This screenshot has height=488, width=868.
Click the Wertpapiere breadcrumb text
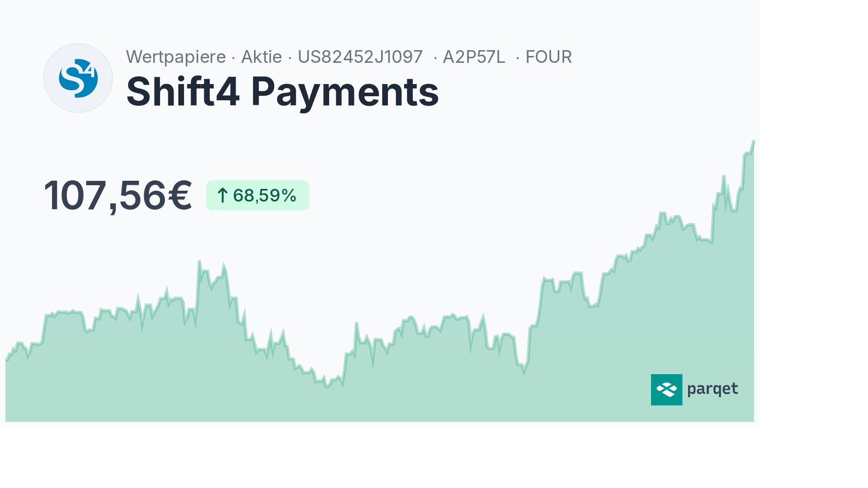coord(176,57)
